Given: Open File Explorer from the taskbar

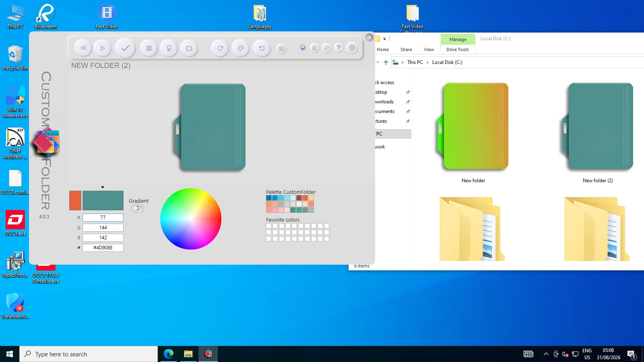Looking at the screenshot, I should tap(188, 354).
